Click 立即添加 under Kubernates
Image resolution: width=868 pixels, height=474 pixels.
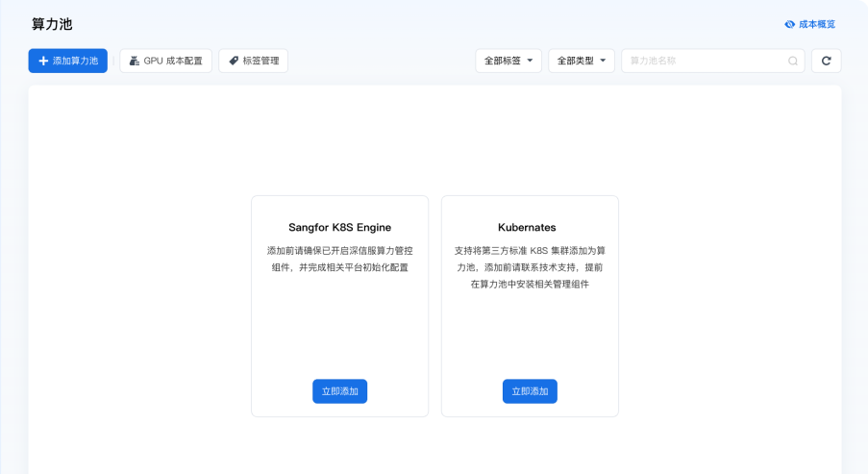[x=530, y=391]
